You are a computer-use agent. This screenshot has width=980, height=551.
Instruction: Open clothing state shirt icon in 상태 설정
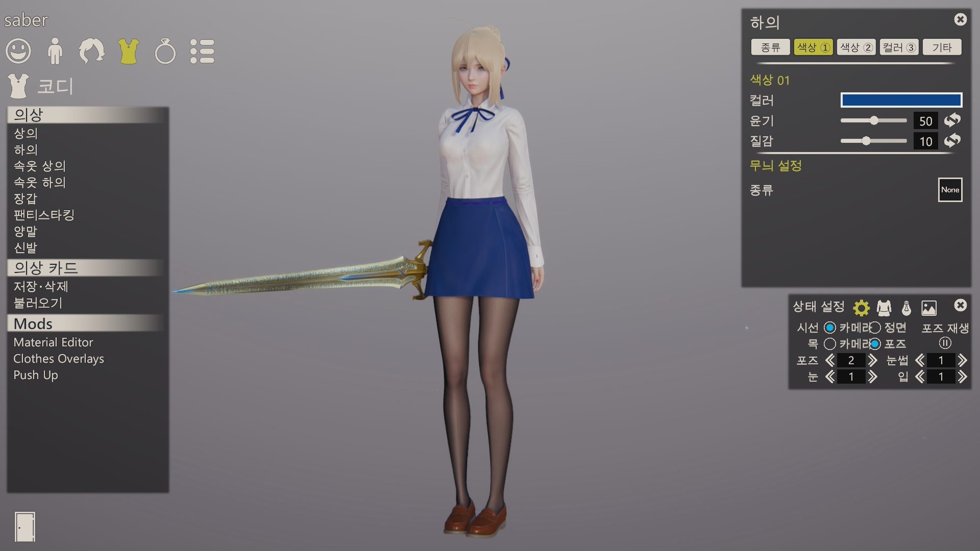(x=884, y=308)
